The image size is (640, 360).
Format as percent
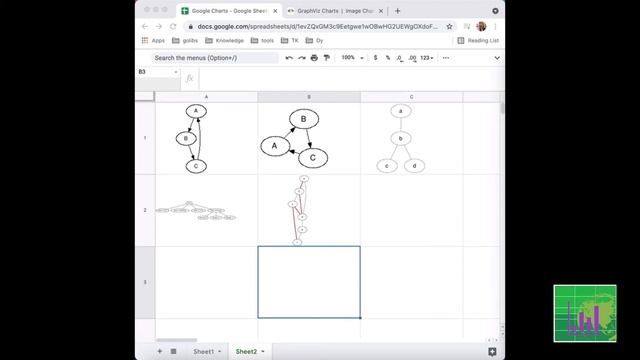click(x=388, y=58)
